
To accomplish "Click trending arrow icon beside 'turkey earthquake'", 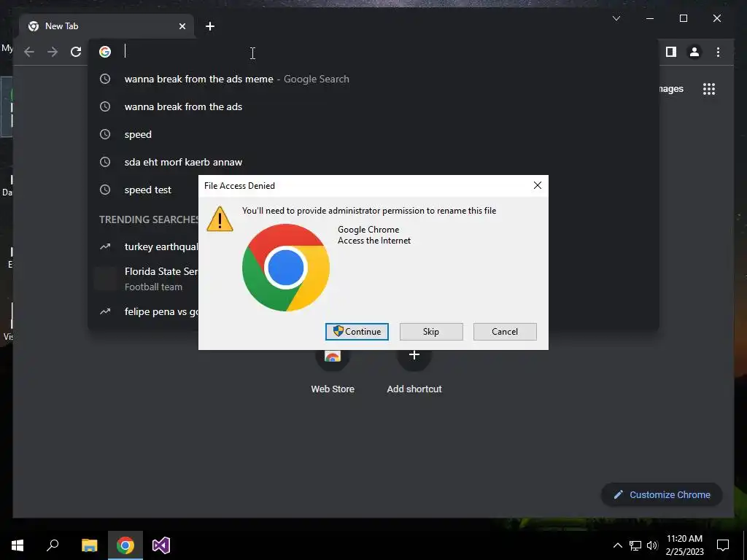I will (x=105, y=246).
